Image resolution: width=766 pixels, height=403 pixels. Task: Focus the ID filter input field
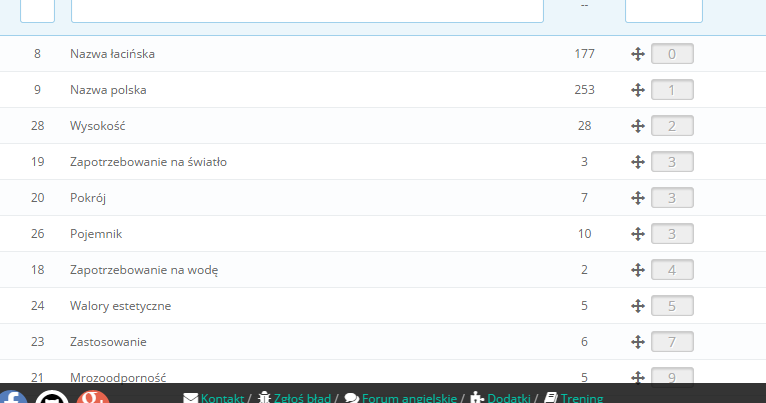[37, 11]
